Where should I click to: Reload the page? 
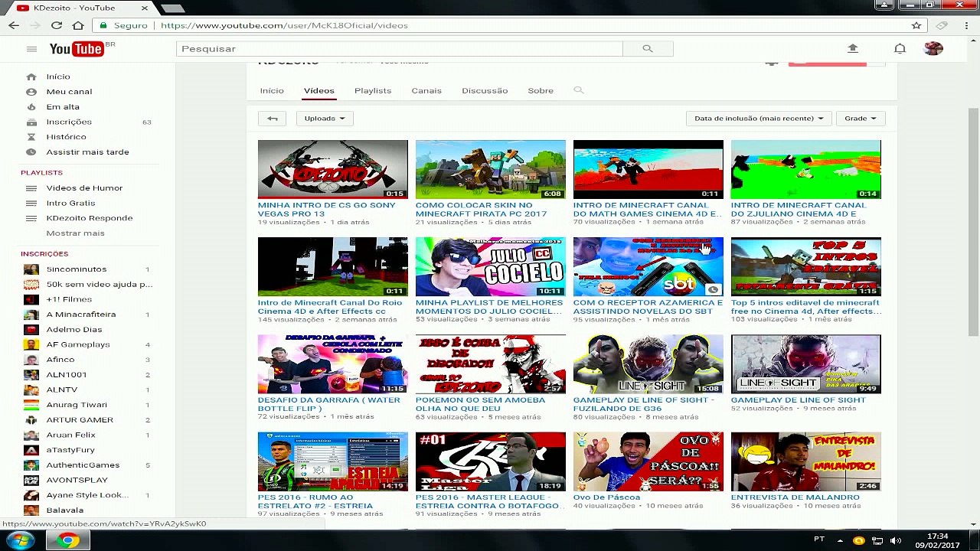click(x=57, y=25)
